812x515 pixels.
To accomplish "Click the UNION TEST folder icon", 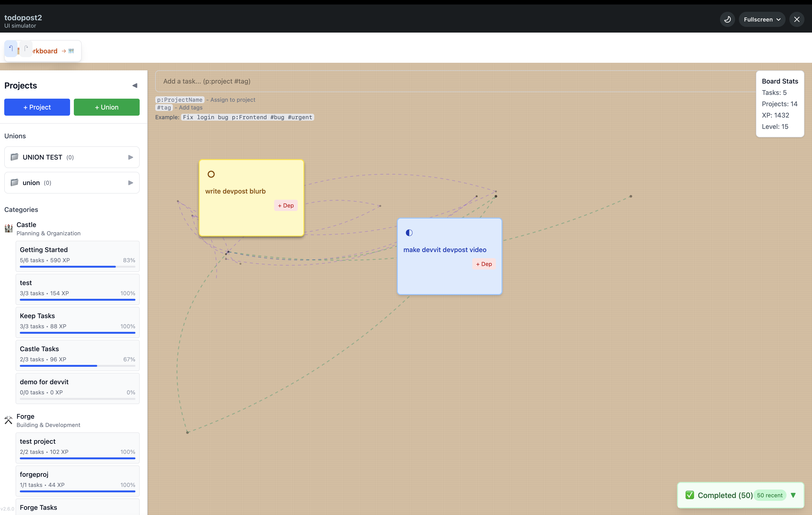I will click(14, 157).
